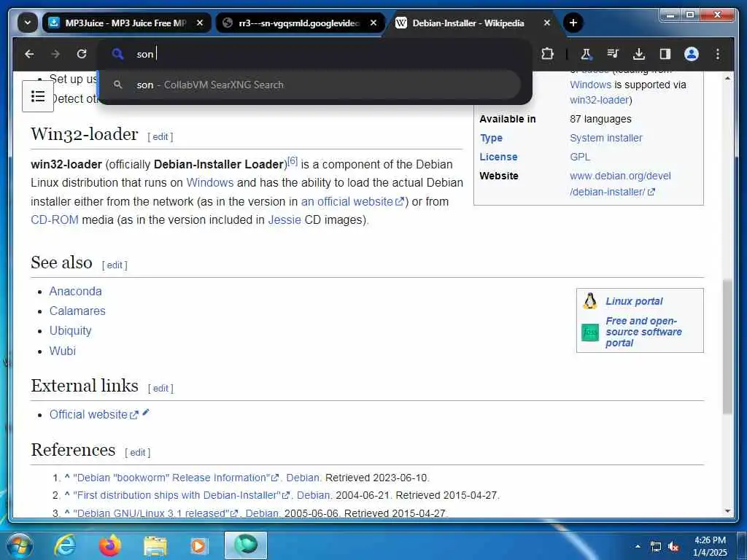Open the Linux portal link

[x=634, y=301]
